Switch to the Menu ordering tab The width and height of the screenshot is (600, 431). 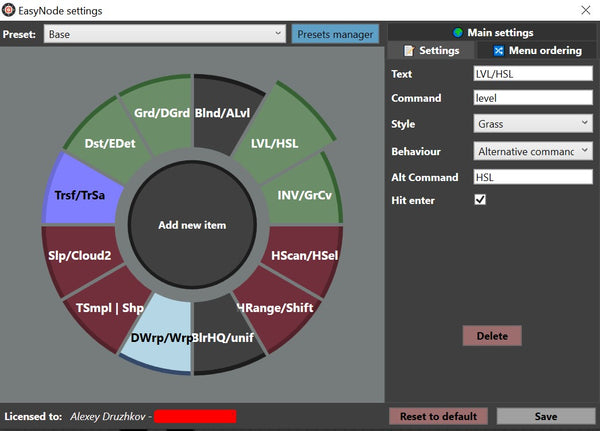pos(536,50)
